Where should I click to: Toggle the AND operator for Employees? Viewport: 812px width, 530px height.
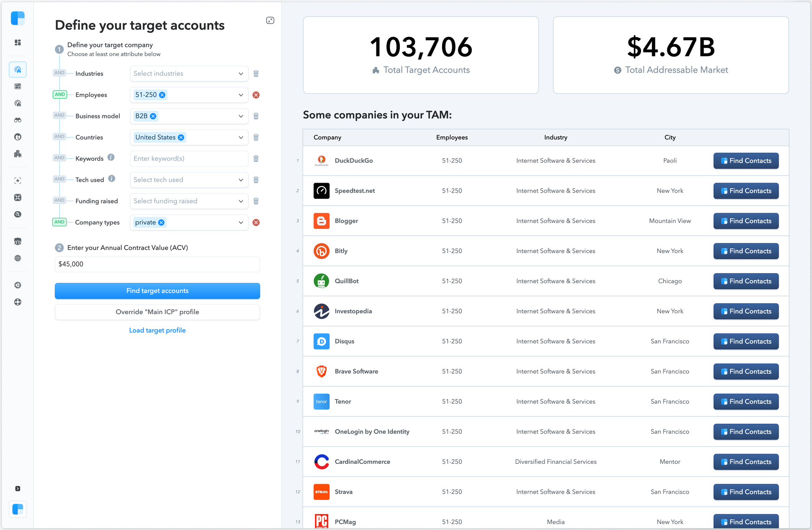pyautogui.click(x=60, y=95)
